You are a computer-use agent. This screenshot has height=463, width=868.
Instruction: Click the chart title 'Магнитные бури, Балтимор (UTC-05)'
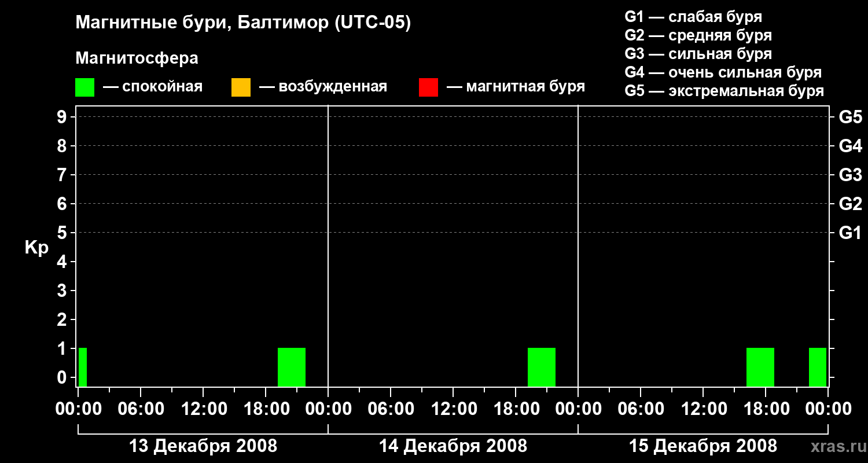[243, 23]
